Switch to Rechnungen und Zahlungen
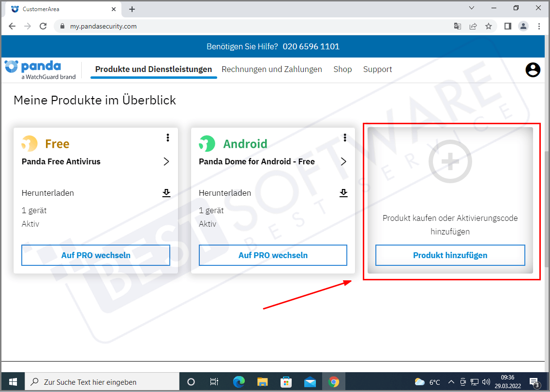 click(x=272, y=69)
